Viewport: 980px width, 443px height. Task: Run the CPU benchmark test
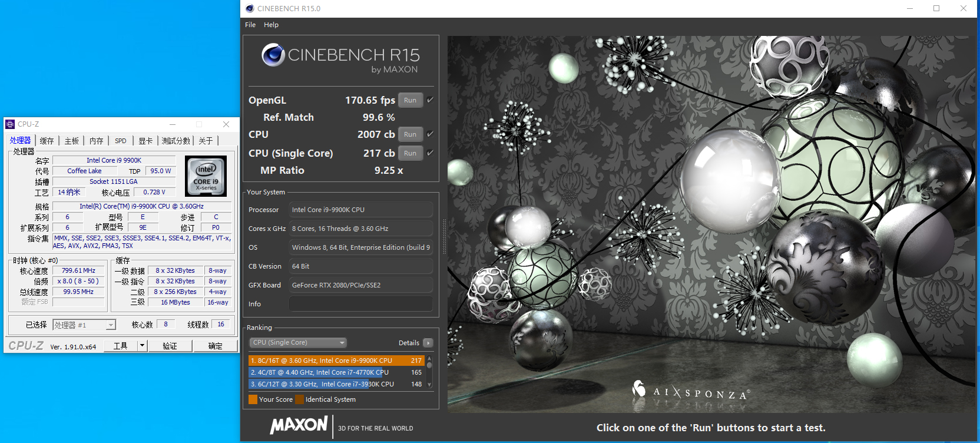coord(410,134)
